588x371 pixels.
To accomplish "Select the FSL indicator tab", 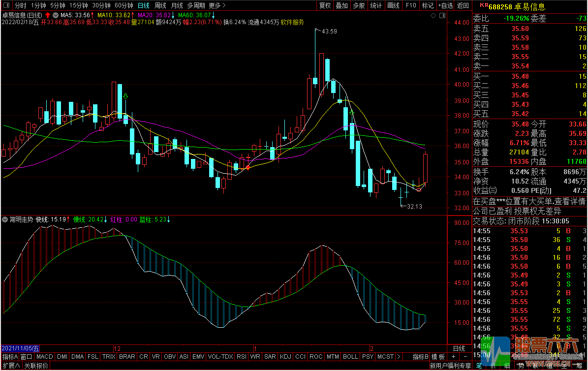I will (x=93, y=357).
